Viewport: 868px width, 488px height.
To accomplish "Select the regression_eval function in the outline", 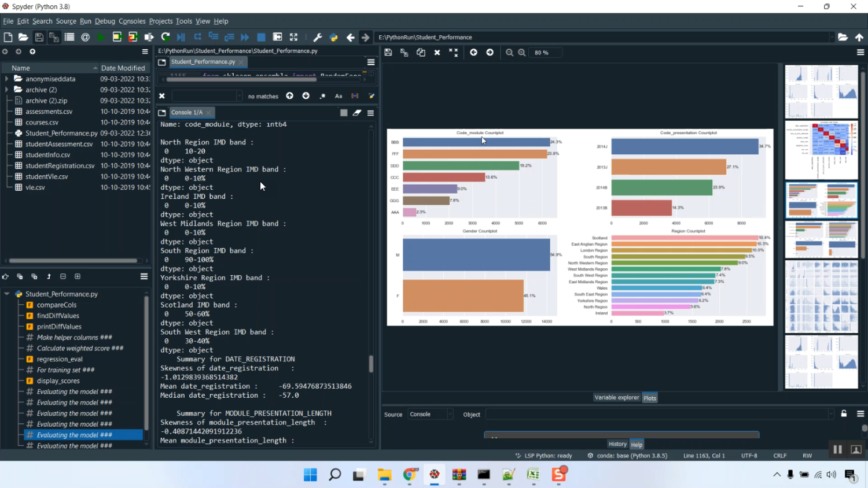I will [60, 359].
